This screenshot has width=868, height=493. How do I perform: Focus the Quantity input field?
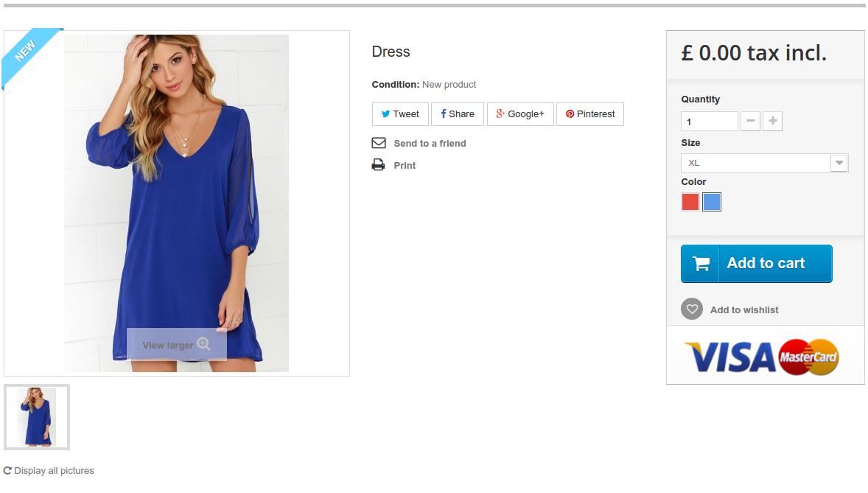point(709,122)
